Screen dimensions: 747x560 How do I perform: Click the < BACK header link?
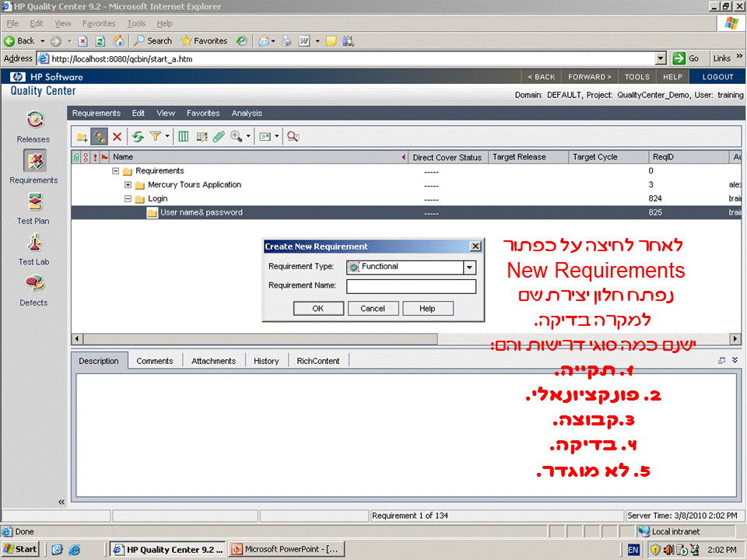542,77
